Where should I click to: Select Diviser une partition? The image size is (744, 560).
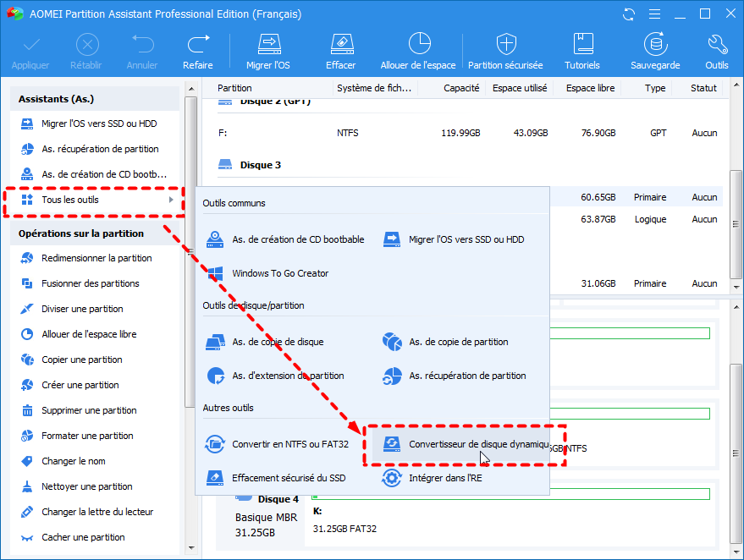[95, 309]
